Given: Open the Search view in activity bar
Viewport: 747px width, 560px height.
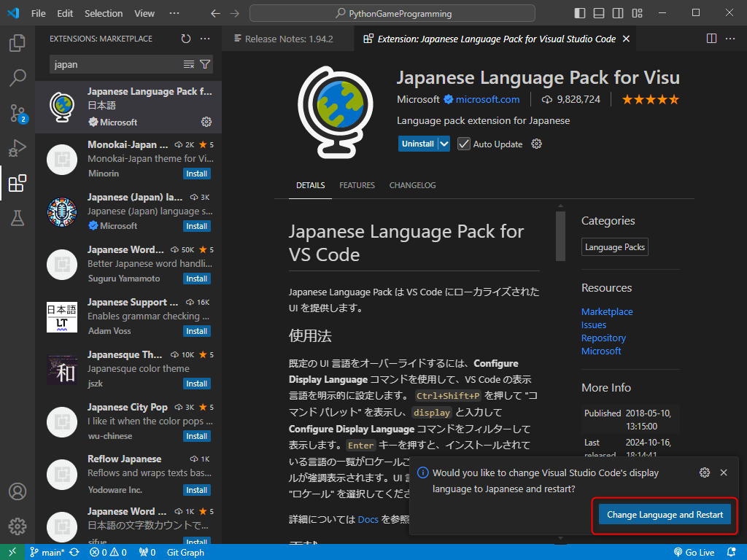Looking at the screenshot, I should pos(18,77).
